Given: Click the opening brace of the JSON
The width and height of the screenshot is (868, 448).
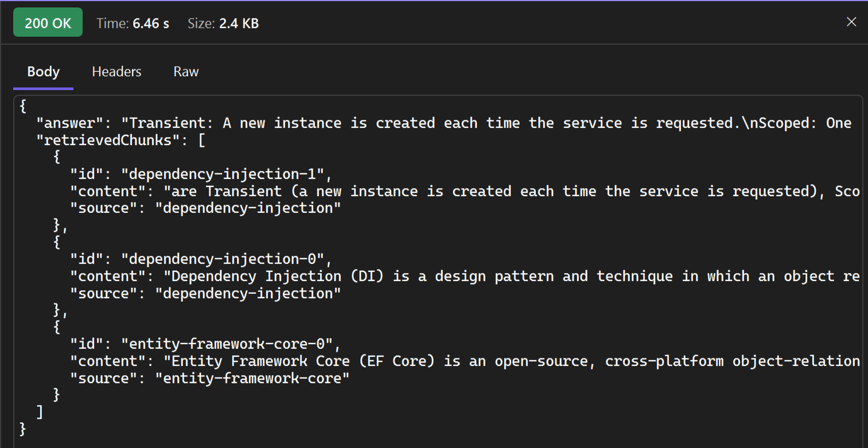Looking at the screenshot, I should tap(23, 106).
